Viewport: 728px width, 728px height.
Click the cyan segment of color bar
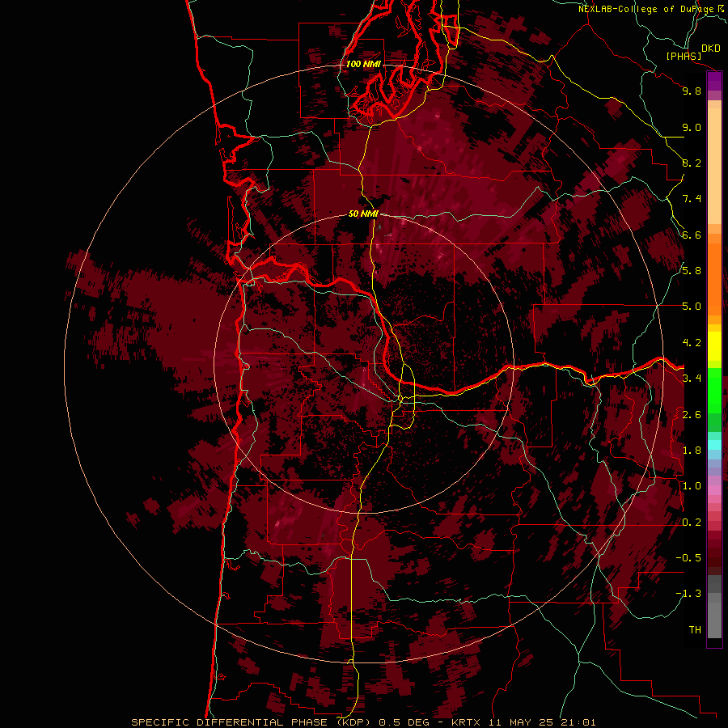pyautogui.click(x=714, y=445)
